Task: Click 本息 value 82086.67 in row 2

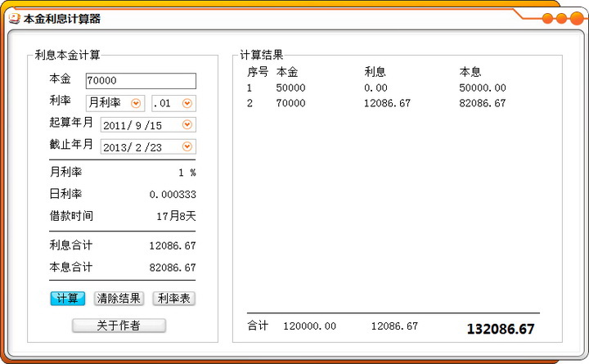Action: coord(483,103)
